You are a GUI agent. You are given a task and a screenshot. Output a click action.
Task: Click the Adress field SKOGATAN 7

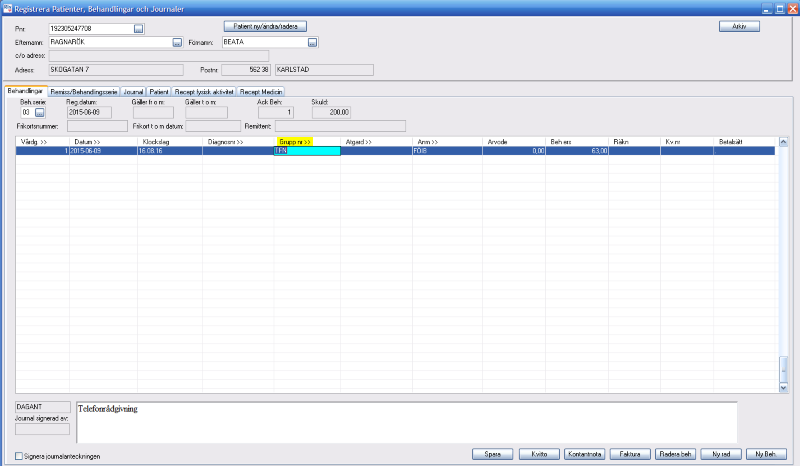click(x=116, y=70)
